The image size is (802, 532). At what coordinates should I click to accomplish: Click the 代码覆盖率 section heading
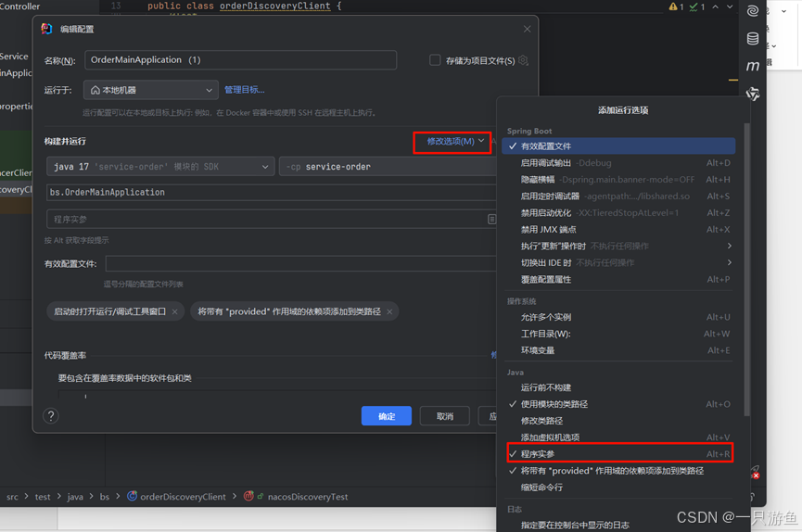coord(65,355)
